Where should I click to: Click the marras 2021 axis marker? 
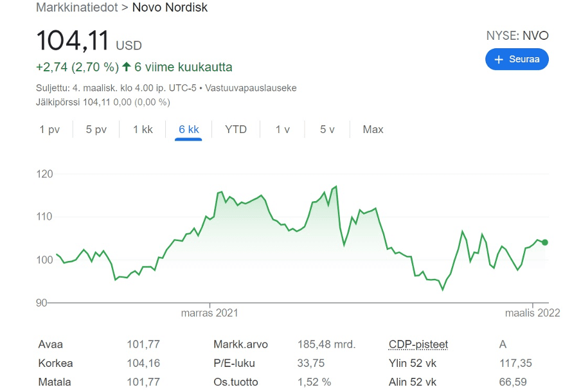[210, 313]
